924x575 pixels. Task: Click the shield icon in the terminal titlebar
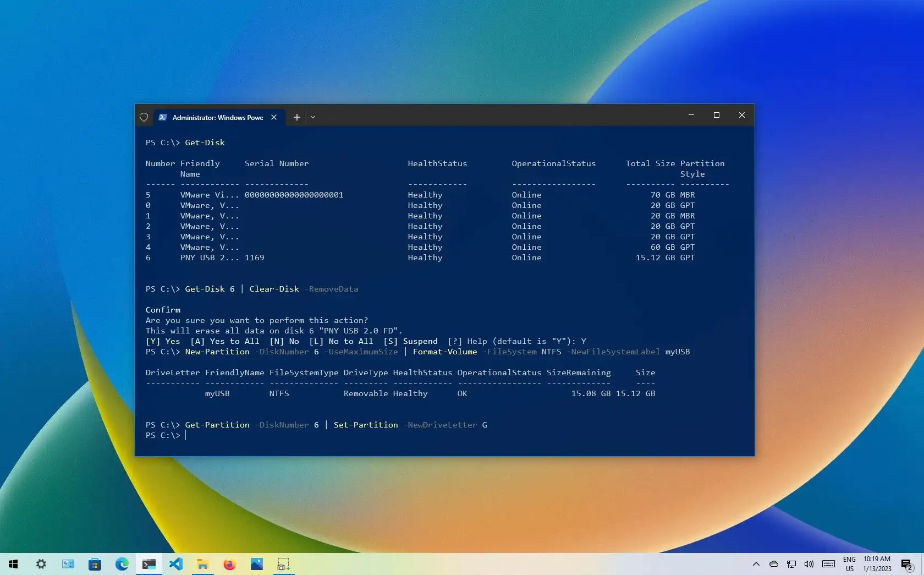point(144,117)
